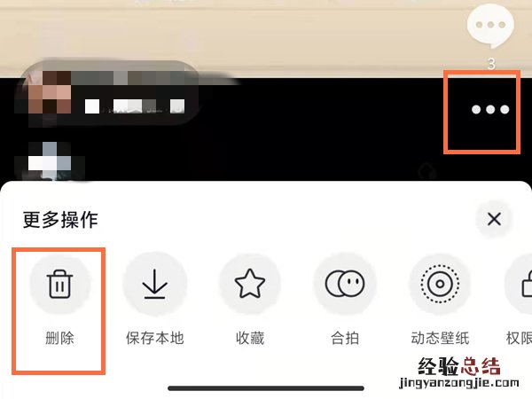The width and height of the screenshot is (532, 399).
Task: Select the 动态壁纸 label
Action: (440, 338)
